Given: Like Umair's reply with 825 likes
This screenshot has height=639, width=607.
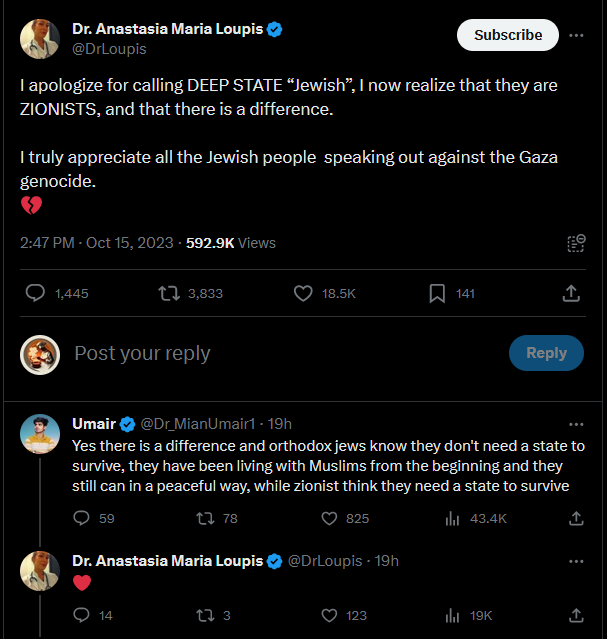Looking at the screenshot, I should 329,518.
